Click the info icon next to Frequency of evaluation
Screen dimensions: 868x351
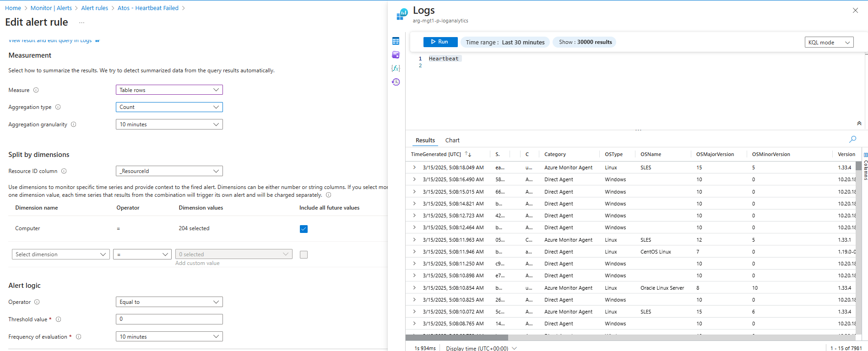(x=79, y=337)
